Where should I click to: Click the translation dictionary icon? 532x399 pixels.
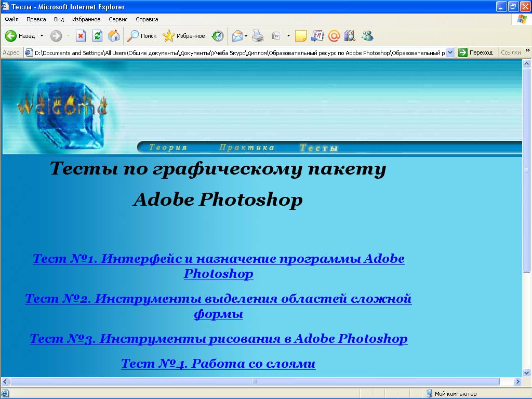(x=317, y=36)
